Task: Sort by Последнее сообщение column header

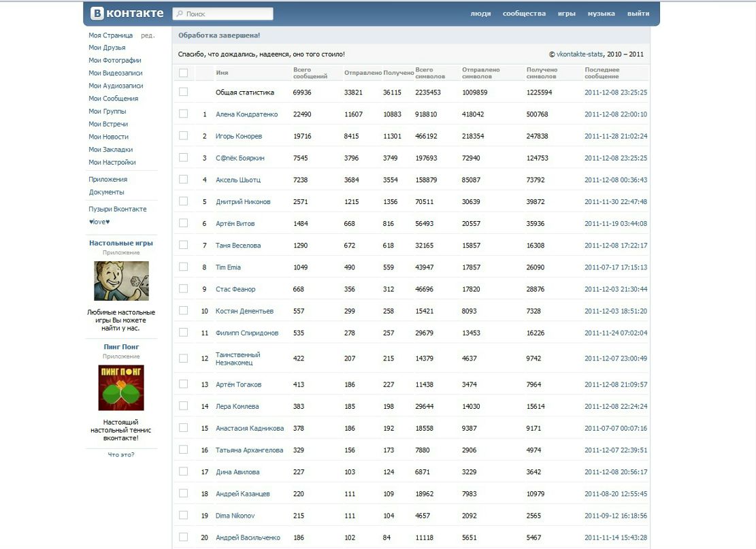Action: (x=602, y=73)
